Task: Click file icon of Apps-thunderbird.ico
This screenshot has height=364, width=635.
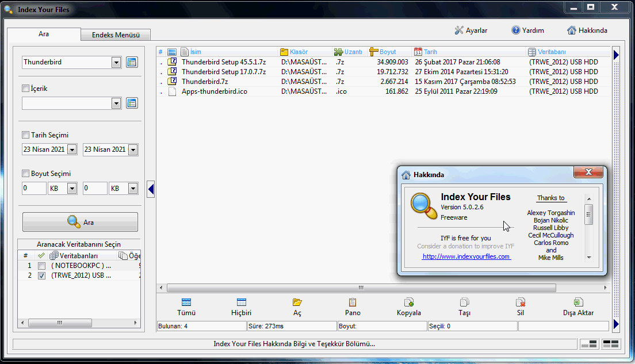Action: [173, 91]
